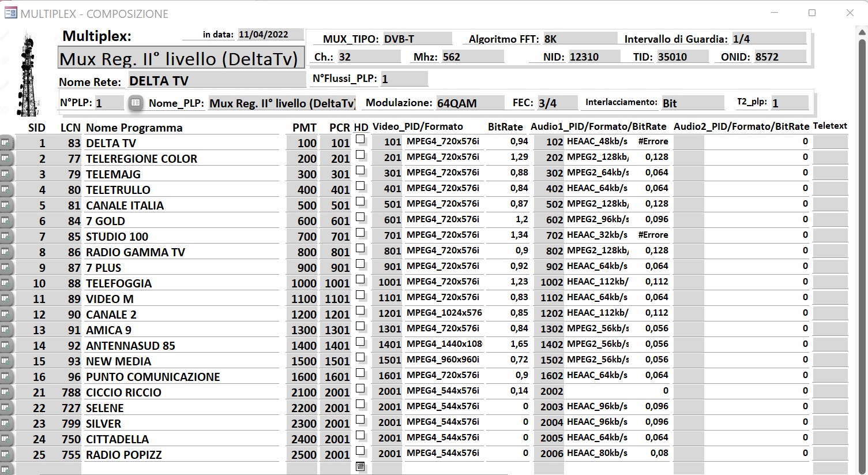The width and height of the screenshot is (868, 475).
Task: Check the HD box for RADIO POPIZZ
Action: coord(360,451)
